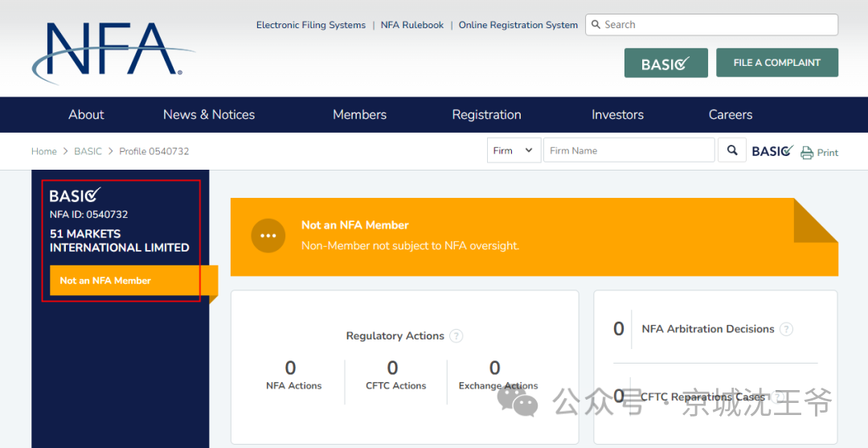Image resolution: width=868 pixels, height=448 pixels.
Task: Click the magnifier icon in the top Search box
Action: click(596, 24)
